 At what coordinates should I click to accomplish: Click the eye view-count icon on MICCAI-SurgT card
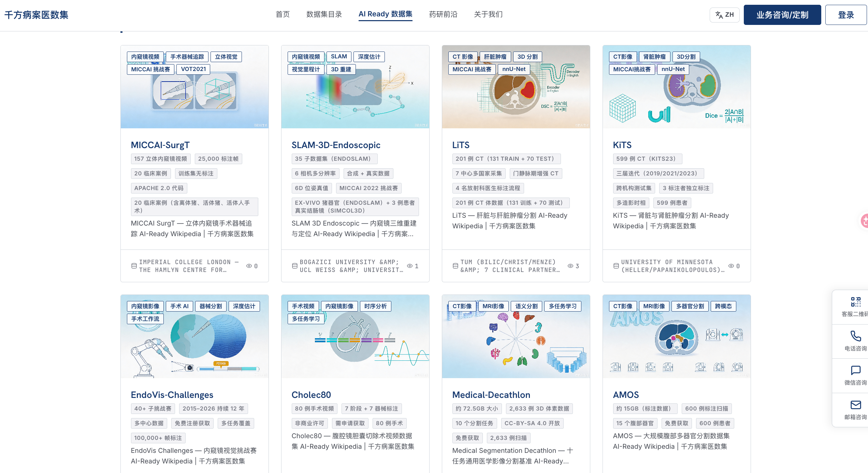(249, 266)
